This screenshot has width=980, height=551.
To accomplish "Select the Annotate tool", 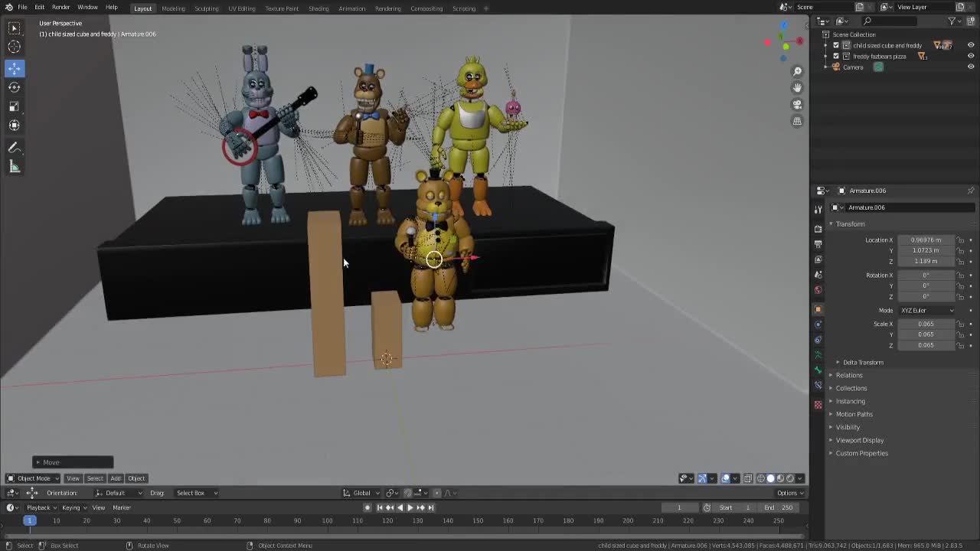I will [14, 148].
